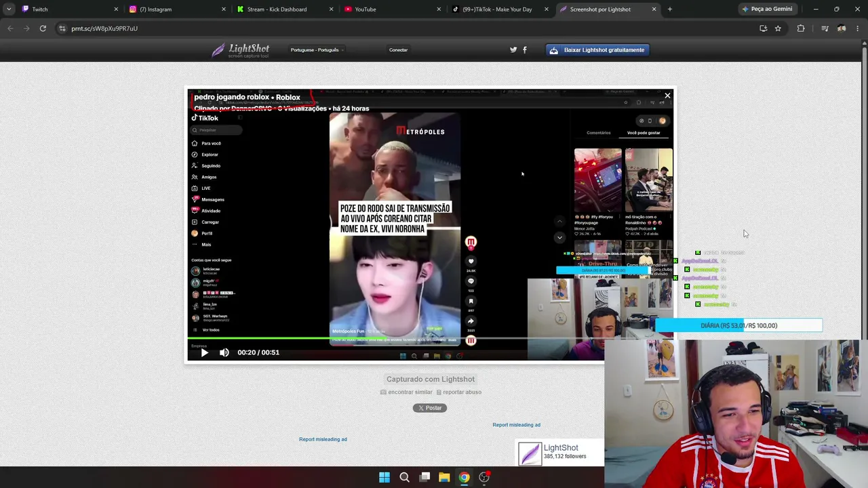This screenshot has width=868, height=488.
Task: Go back to the previous page
Action: (10, 28)
